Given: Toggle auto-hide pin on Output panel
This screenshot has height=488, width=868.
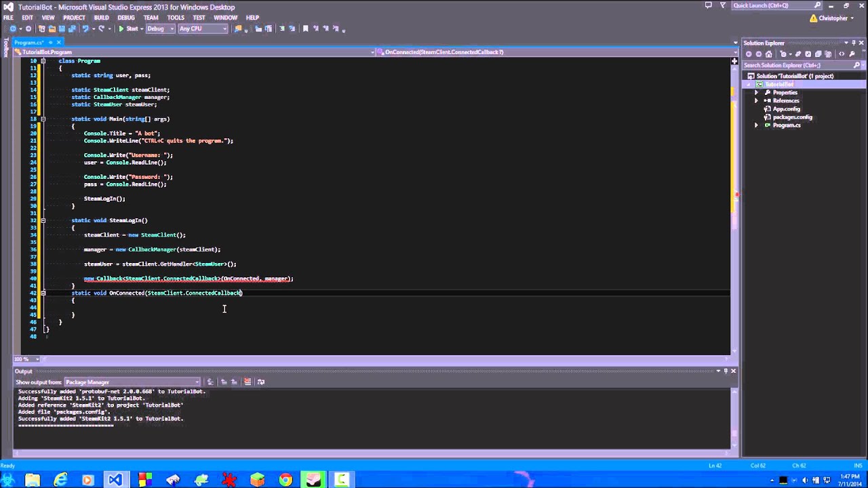Looking at the screenshot, I should click(x=726, y=371).
